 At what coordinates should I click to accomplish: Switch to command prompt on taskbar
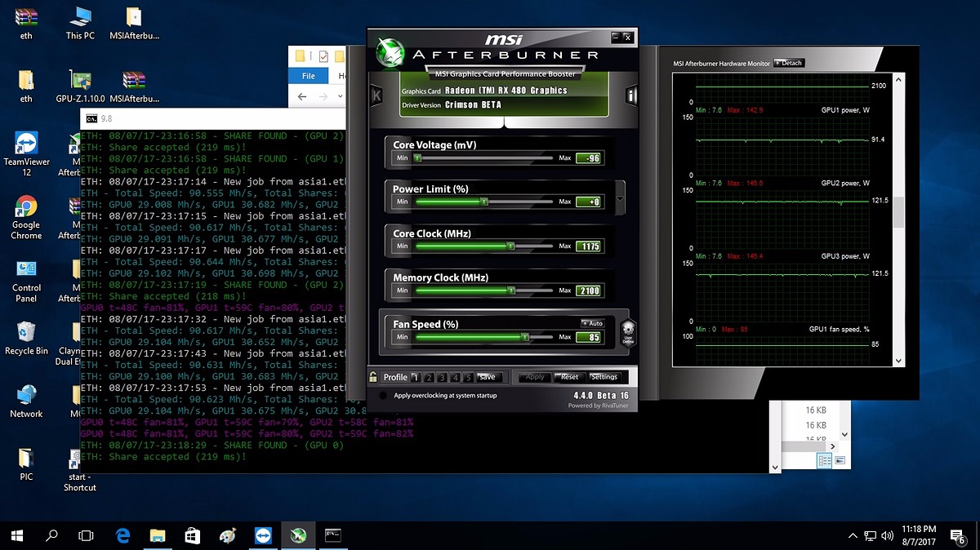coord(333,535)
